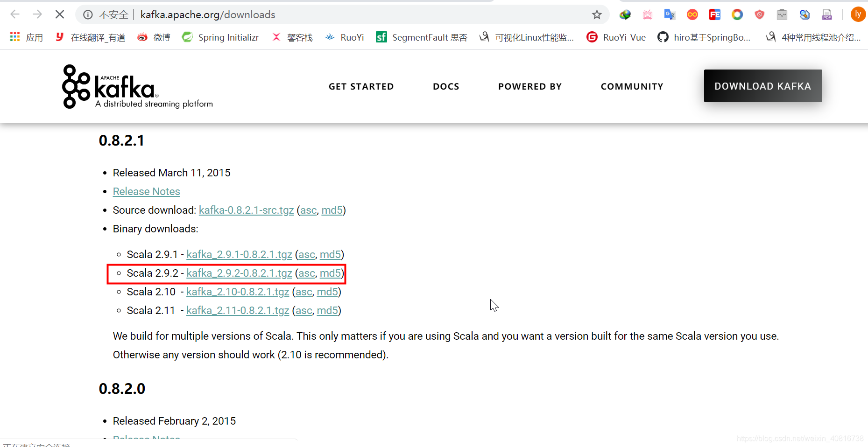Open the hiro基于SpringBo GitHub bookmark

click(704, 37)
